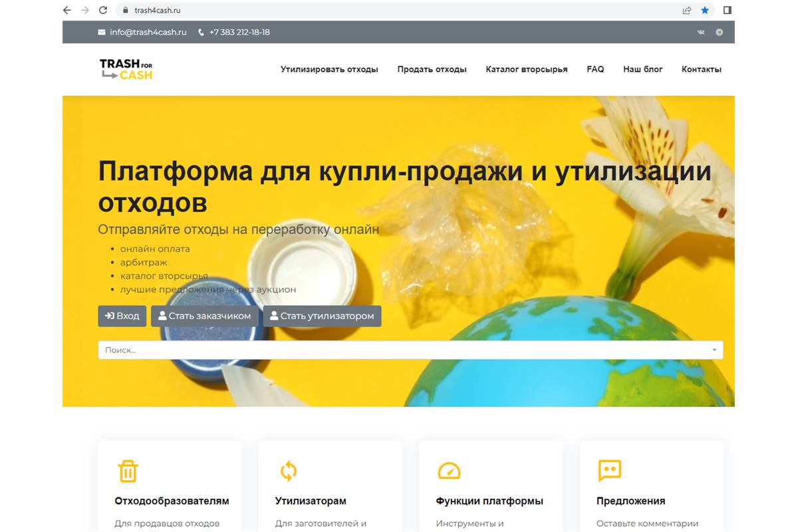Screen dimensions: 798x532
Task: Click into the Поиск search field
Action: tap(410, 350)
